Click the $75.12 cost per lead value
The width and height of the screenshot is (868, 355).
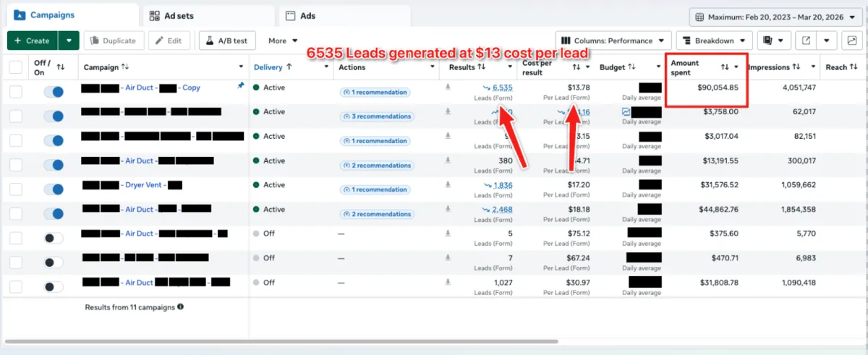coord(578,234)
